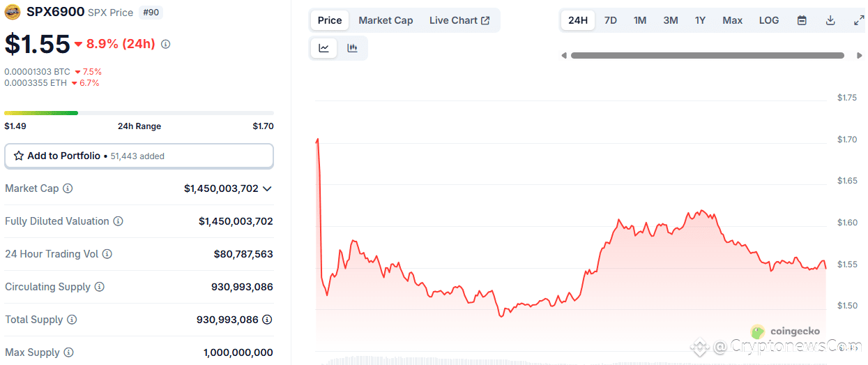Toggle LOG scale on chart
868x365 pixels.
769,20
